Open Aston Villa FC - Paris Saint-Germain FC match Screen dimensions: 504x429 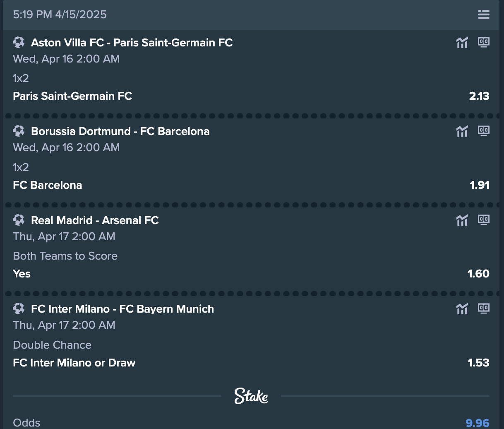(132, 43)
